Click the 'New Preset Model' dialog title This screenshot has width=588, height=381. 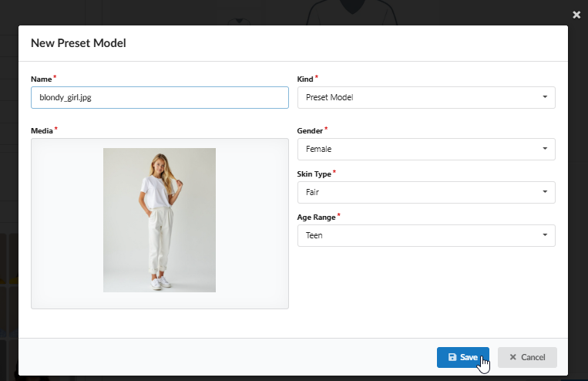(79, 43)
